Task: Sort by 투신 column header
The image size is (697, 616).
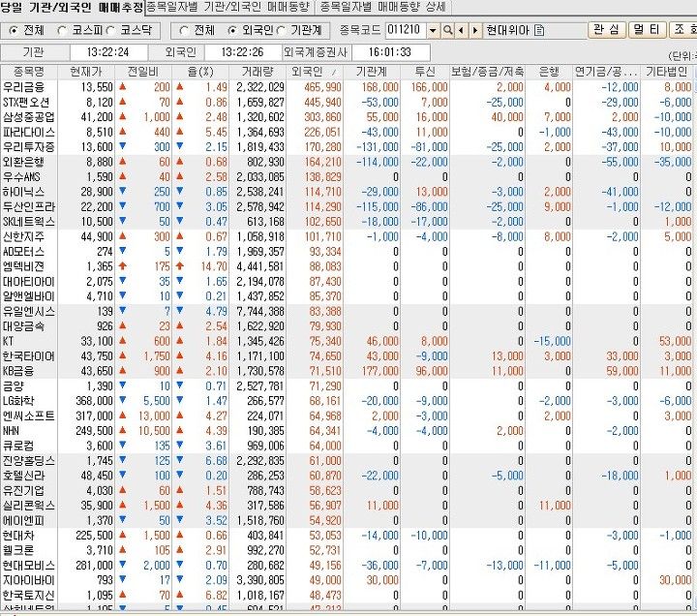Action: [425, 72]
